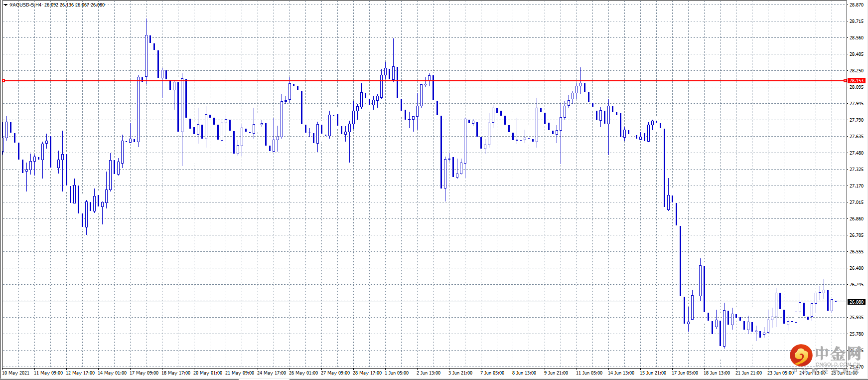Click the 27.480 price axis value
Screen dimensions: 868x380
click(857, 153)
